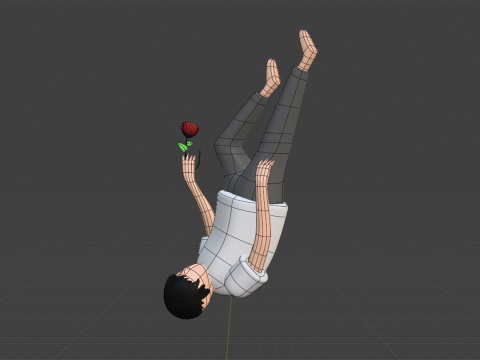This screenshot has height=360, width=480.
Task: Click the rolled white shirt sleeve cuff
Action: [x=246, y=277]
